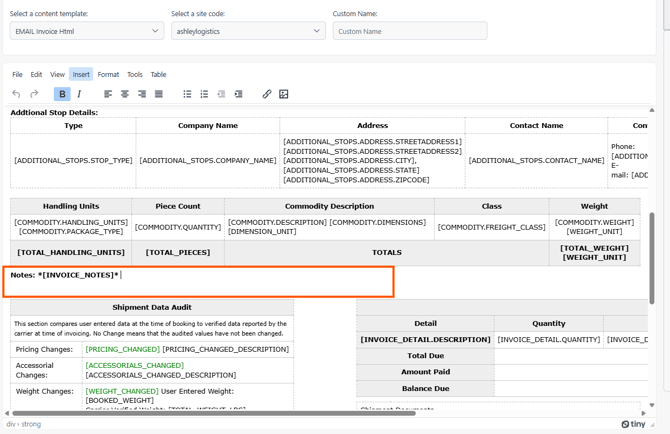670x434 pixels.
Task: Click Shipment Data Audit header
Action: [152, 308]
